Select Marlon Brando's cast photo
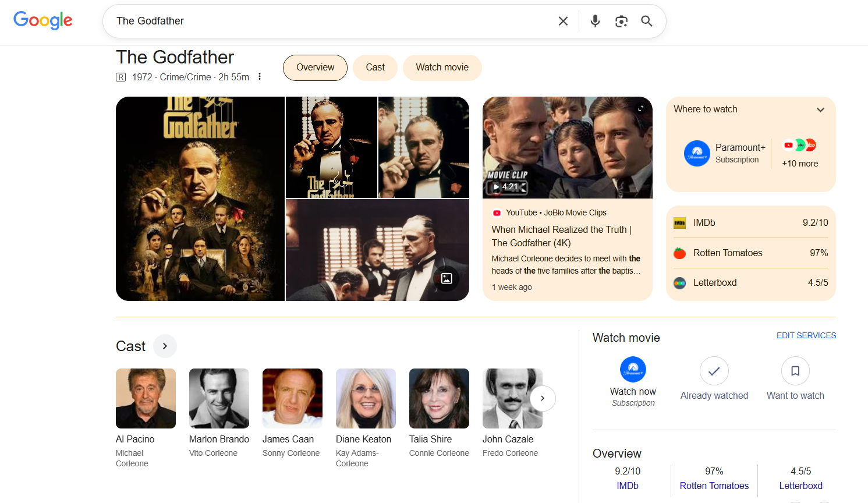 click(x=219, y=398)
